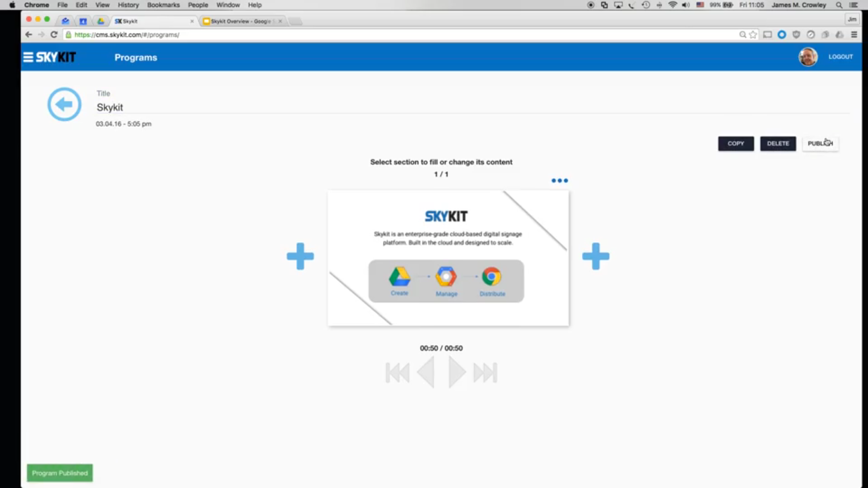This screenshot has height=488, width=868.
Task: Open the Notification Center list icon
Action: (x=853, y=5)
